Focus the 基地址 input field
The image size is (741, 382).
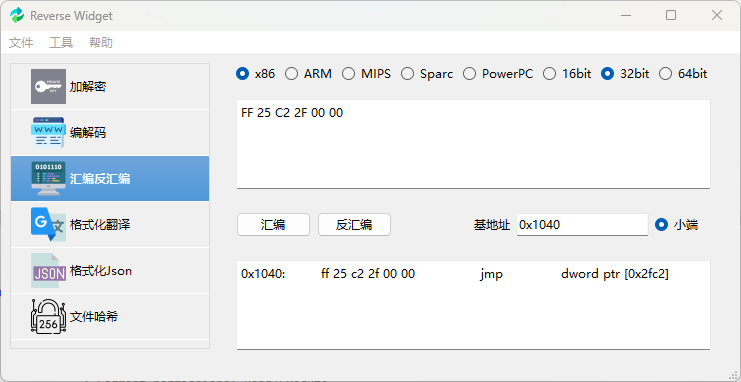pos(582,225)
